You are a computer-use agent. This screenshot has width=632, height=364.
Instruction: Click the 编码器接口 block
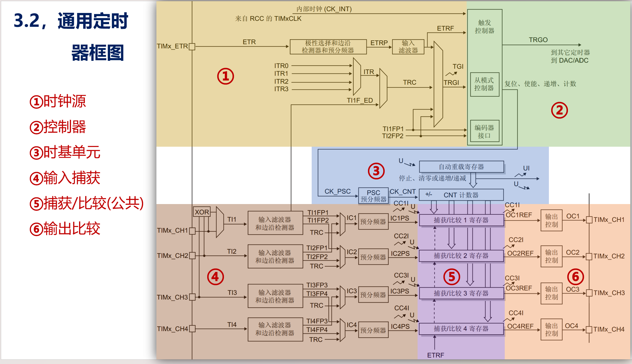[485, 131]
